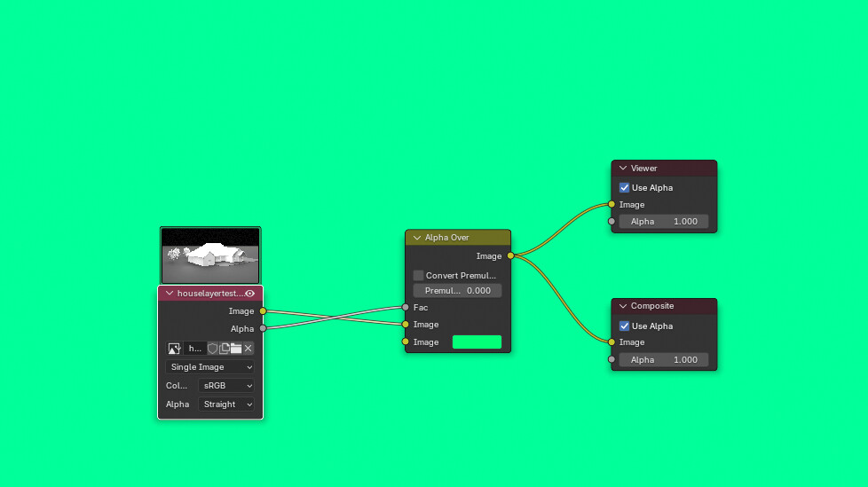Collapse the houselayertest image node

170,294
